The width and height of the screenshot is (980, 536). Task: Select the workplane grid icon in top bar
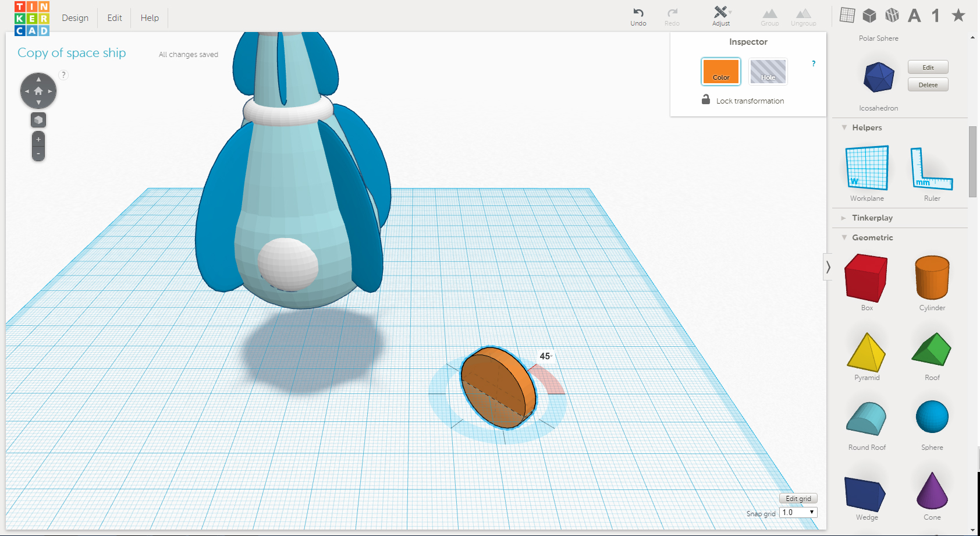click(x=847, y=15)
